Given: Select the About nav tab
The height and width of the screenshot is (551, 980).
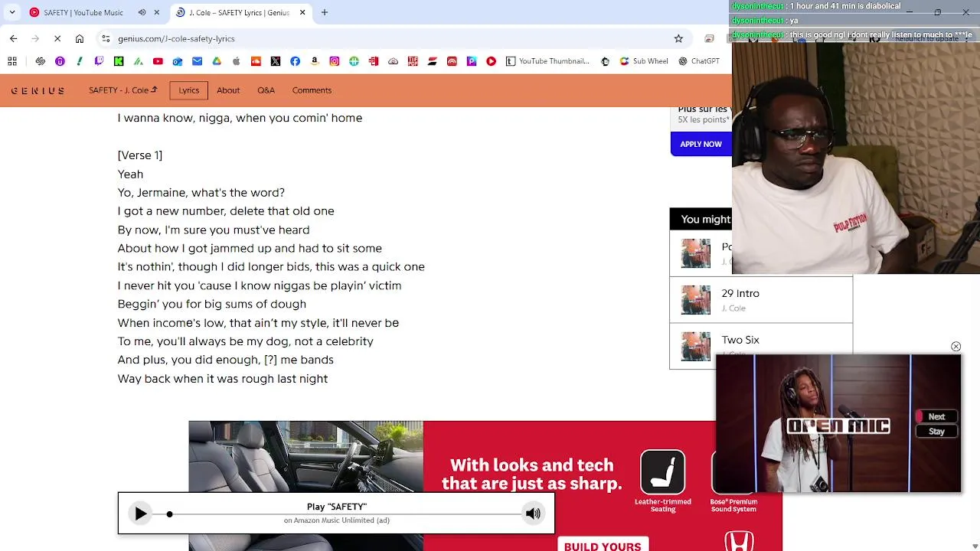Looking at the screenshot, I should 228,90.
